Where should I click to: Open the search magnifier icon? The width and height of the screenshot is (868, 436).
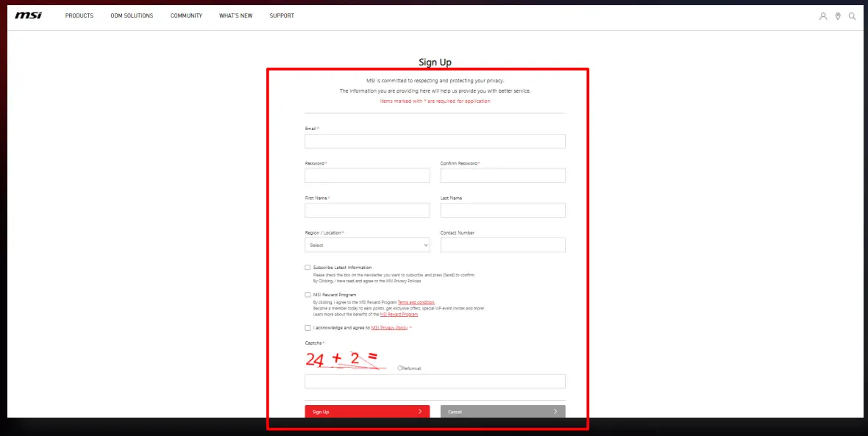[x=852, y=16]
